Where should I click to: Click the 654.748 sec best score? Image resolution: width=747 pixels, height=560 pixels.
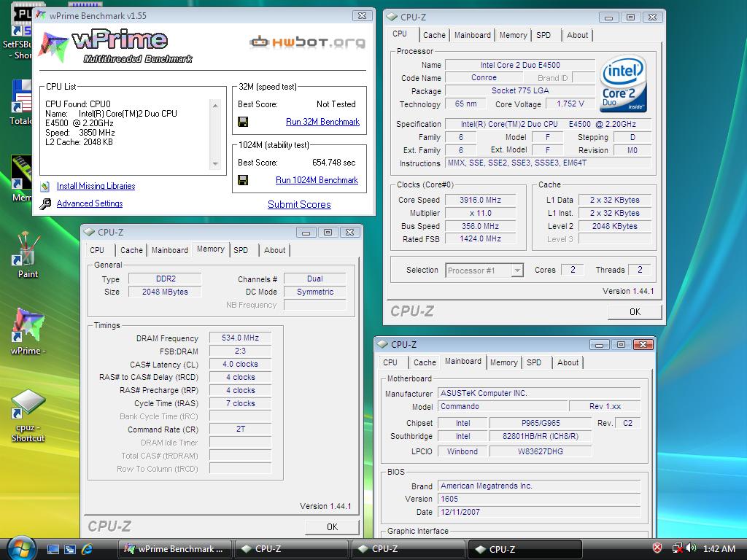click(333, 163)
